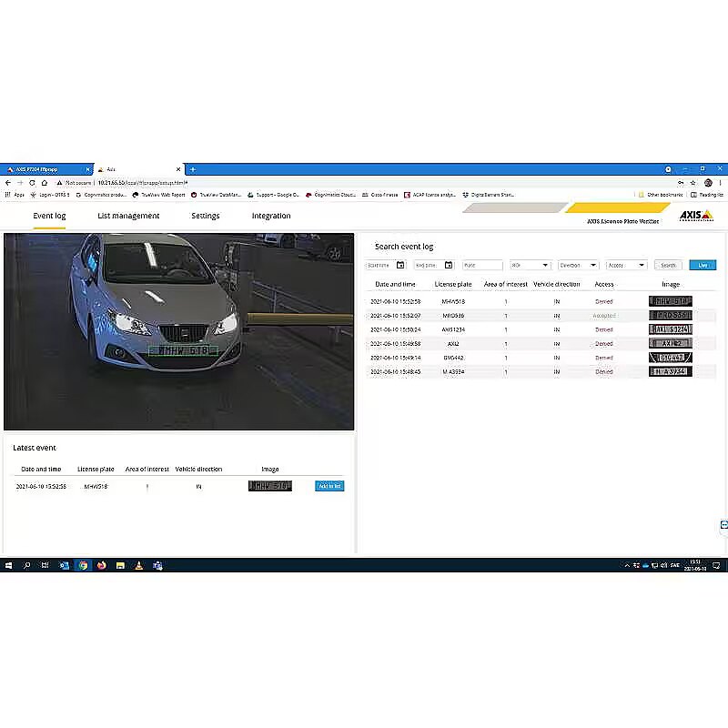Select the Accepted status in the log

604,316
